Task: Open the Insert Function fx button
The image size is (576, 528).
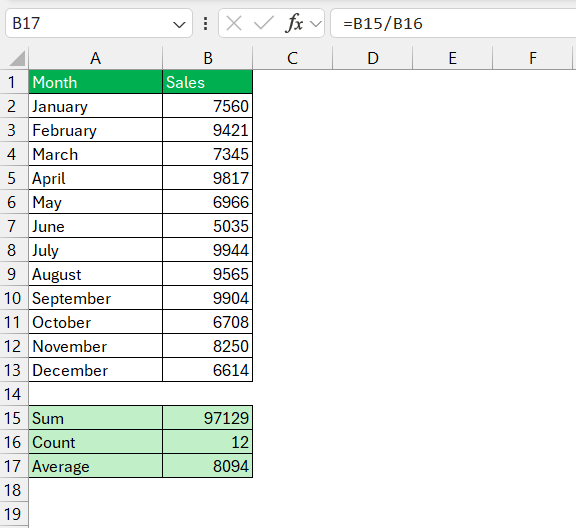Action: pyautogui.click(x=294, y=24)
